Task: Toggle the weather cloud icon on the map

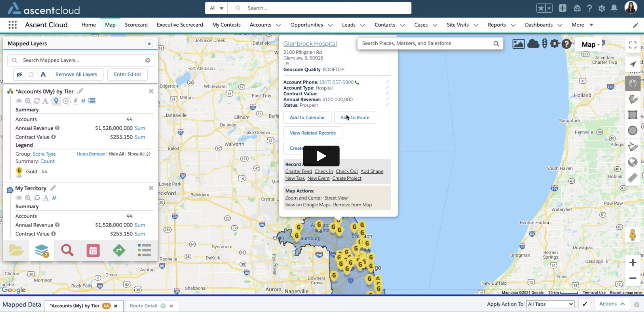Action: point(533,44)
